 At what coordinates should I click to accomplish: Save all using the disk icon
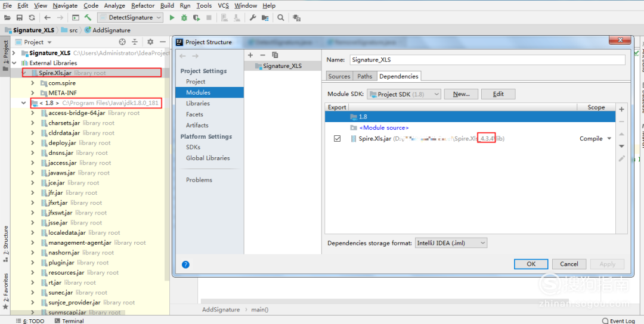[19, 18]
